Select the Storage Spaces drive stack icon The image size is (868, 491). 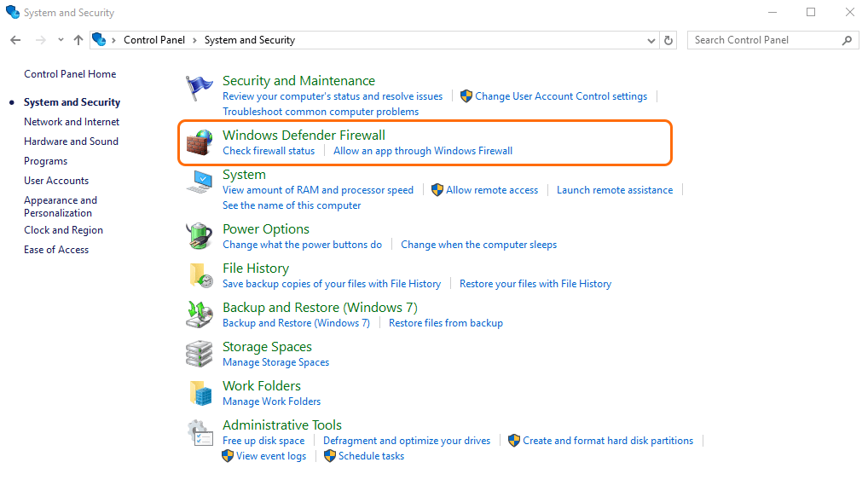click(199, 354)
